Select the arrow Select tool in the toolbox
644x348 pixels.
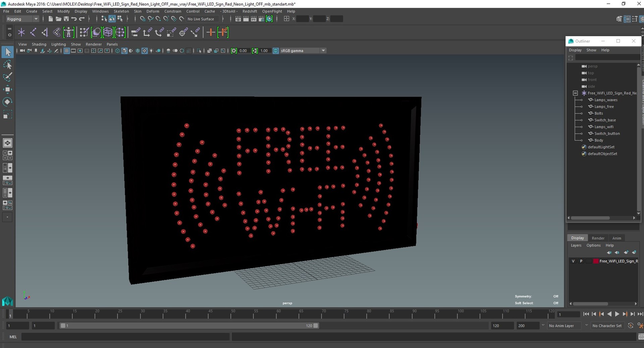coord(7,52)
